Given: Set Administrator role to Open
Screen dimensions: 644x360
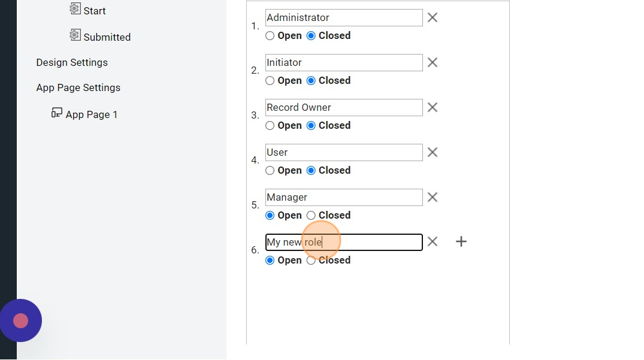Looking at the screenshot, I should (270, 36).
